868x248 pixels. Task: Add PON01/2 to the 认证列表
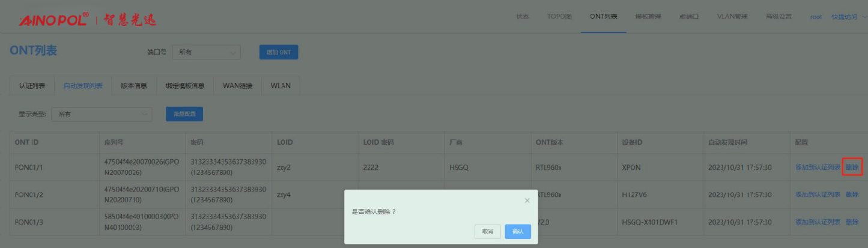[818, 195]
